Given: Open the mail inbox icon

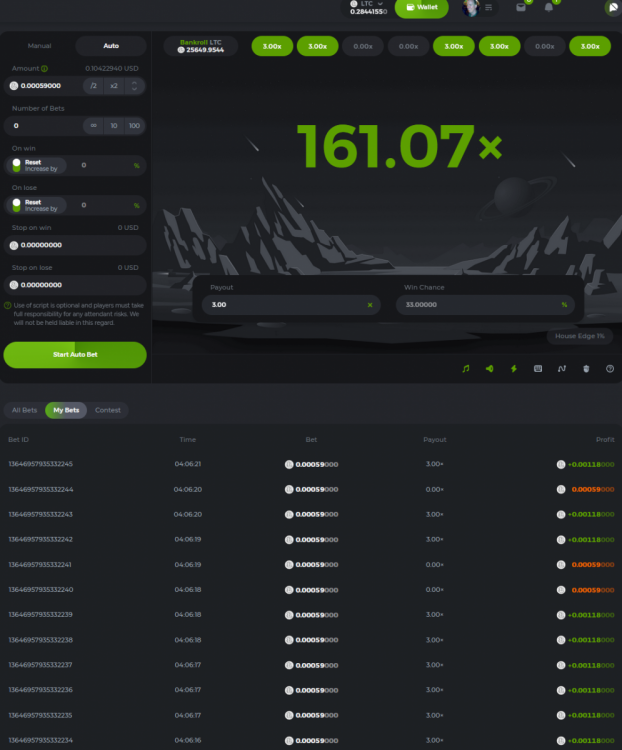Looking at the screenshot, I should pos(520,8).
